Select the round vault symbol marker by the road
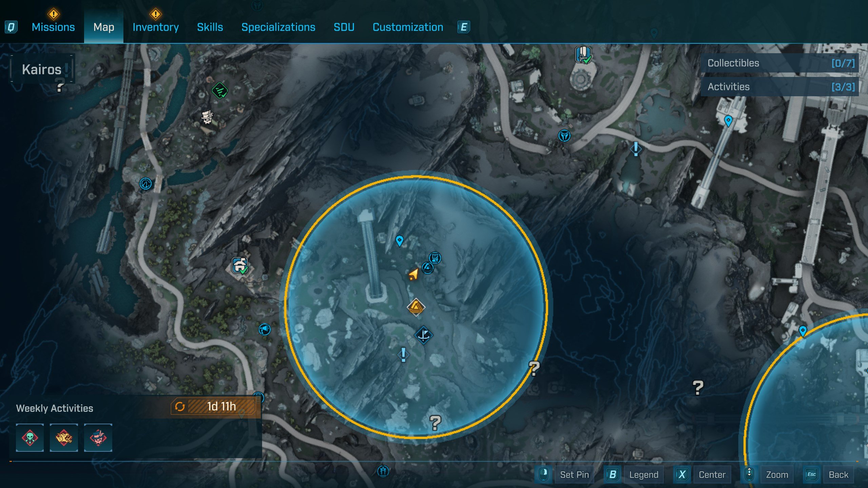This screenshot has height=488, width=868. click(x=564, y=136)
